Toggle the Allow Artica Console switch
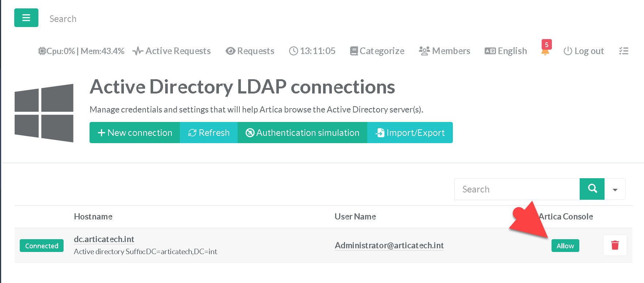644x283 pixels. pos(565,246)
